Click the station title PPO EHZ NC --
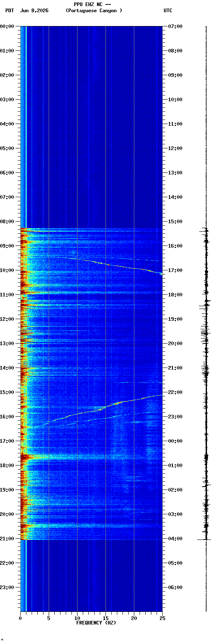This screenshot has width=224, height=644. pyautogui.click(x=93, y=4)
